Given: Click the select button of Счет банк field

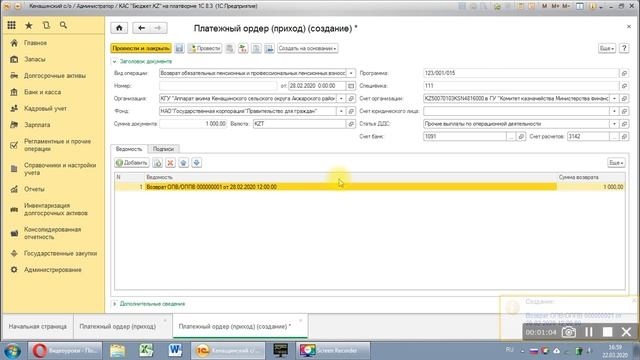Looking at the screenshot, I should [511, 136].
